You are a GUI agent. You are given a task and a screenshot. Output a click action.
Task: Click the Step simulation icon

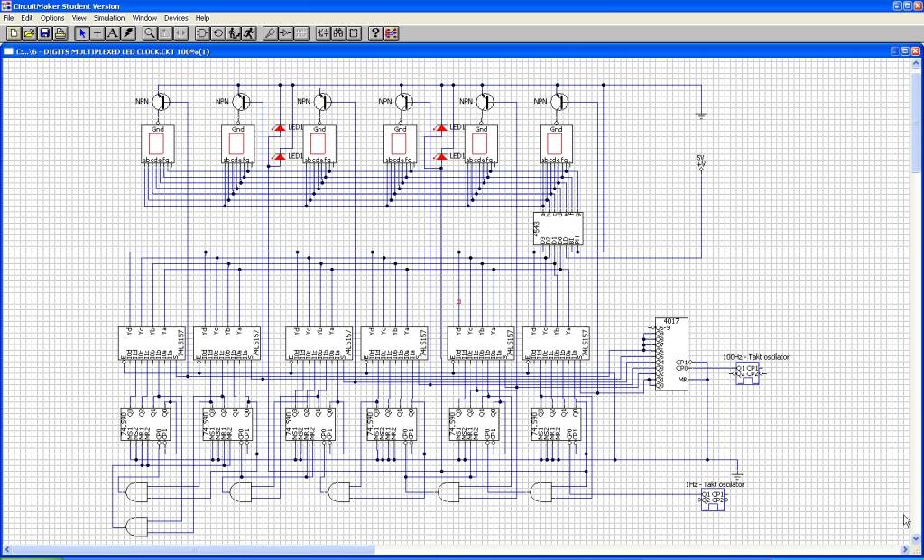click(234, 33)
